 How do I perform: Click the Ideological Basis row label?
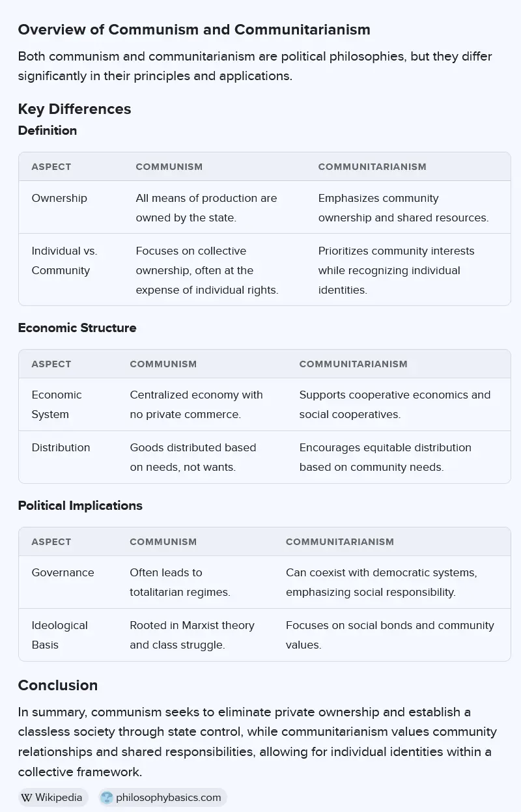tap(59, 635)
